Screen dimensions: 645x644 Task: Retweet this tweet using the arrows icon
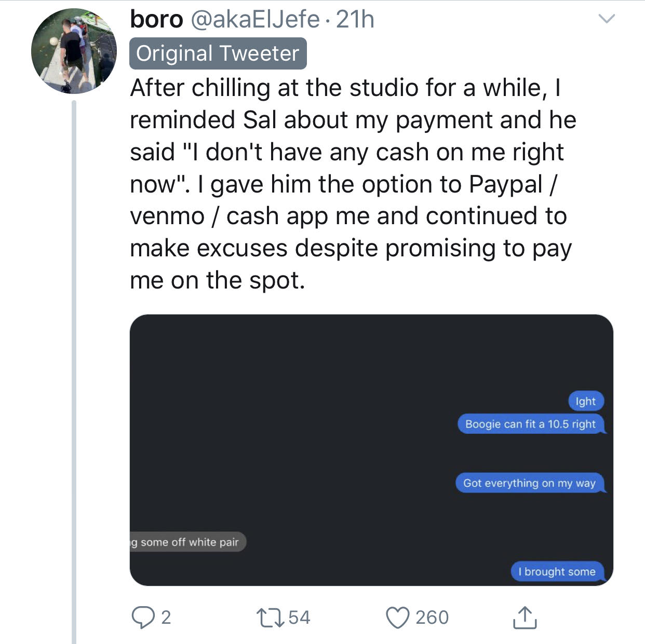tap(270, 618)
